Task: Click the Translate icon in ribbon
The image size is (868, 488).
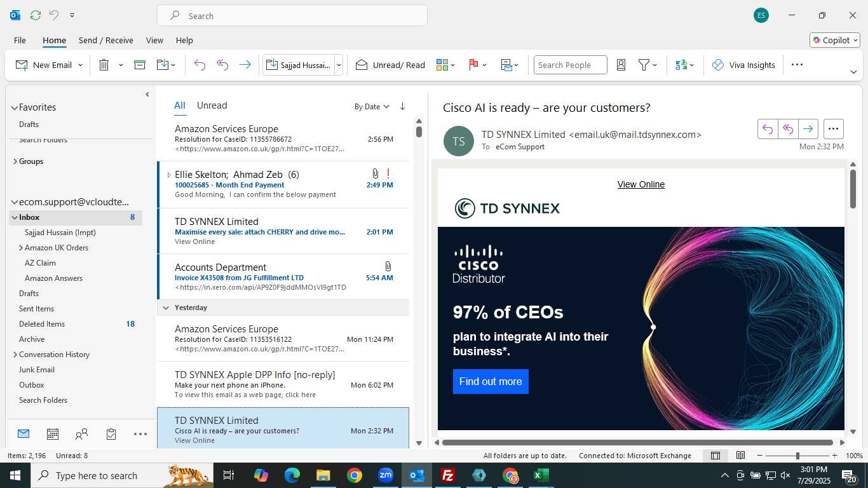Action: [681, 65]
